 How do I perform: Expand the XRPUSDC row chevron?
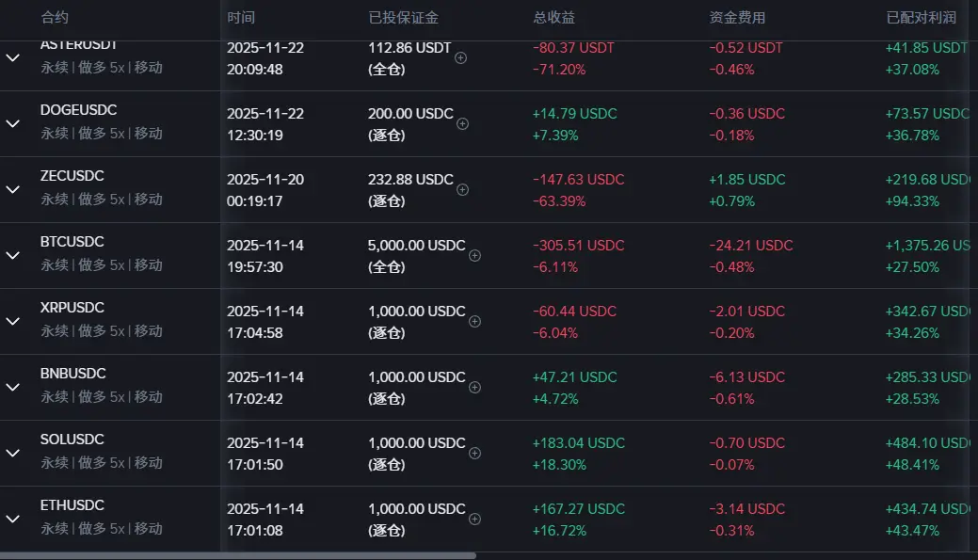click(x=13, y=321)
